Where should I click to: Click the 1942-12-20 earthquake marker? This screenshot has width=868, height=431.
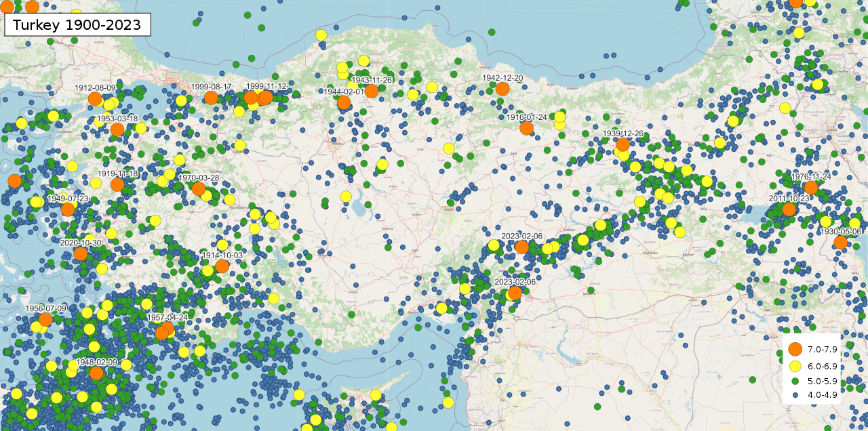point(502,89)
